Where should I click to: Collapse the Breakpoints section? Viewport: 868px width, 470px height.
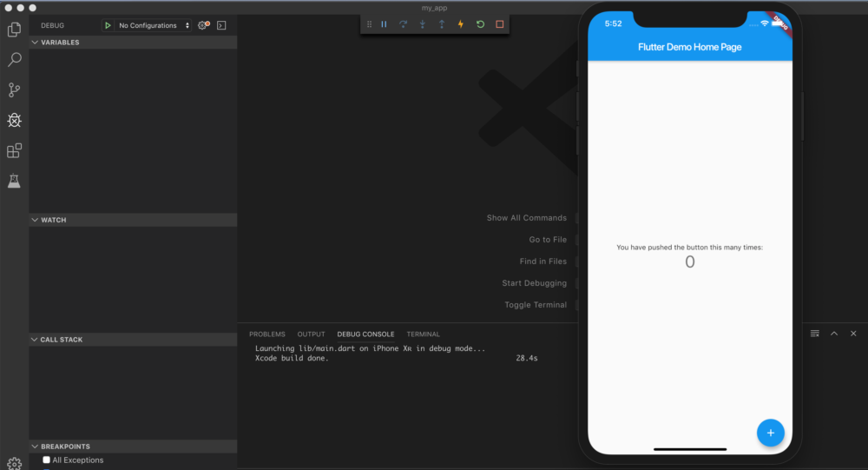pyautogui.click(x=133, y=447)
